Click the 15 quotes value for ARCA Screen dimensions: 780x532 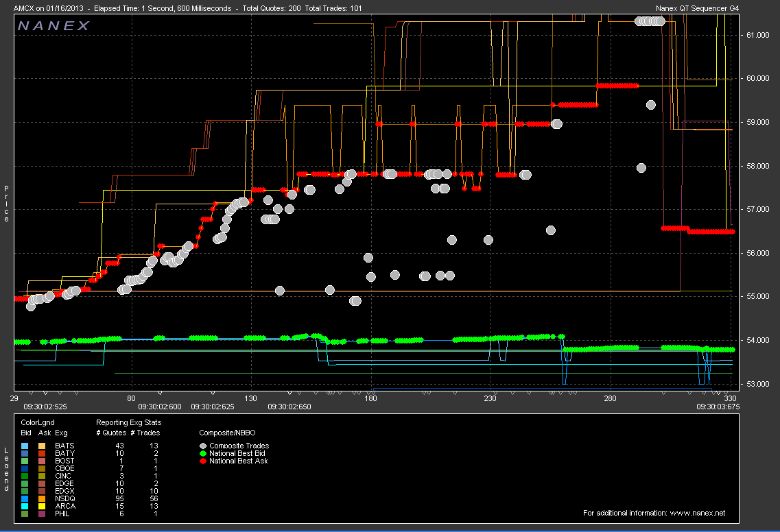[119, 506]
